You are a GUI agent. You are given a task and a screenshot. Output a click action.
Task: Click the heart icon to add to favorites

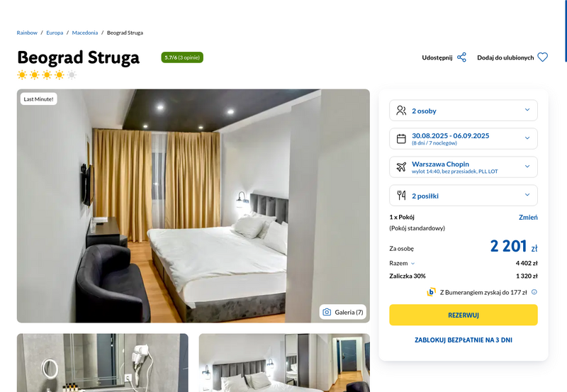(x=542, y=57)
